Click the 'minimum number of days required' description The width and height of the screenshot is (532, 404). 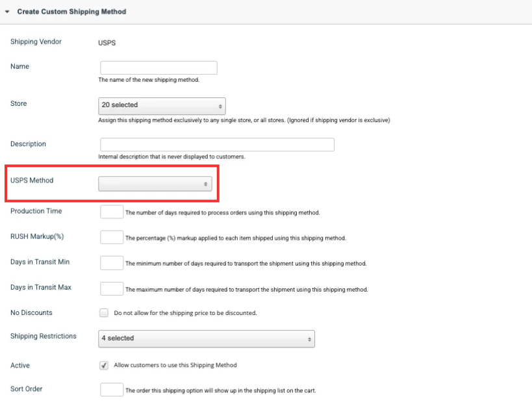click(246, 264)
